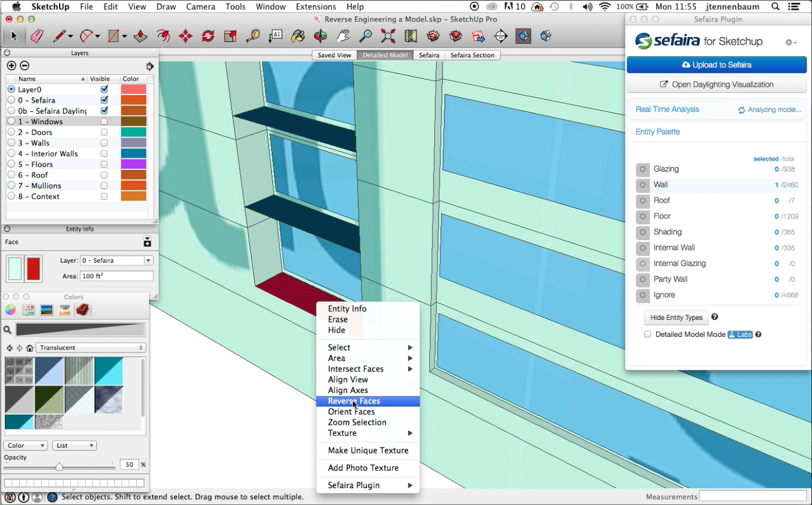Activate the Push/Pull tool

point(140,37)
